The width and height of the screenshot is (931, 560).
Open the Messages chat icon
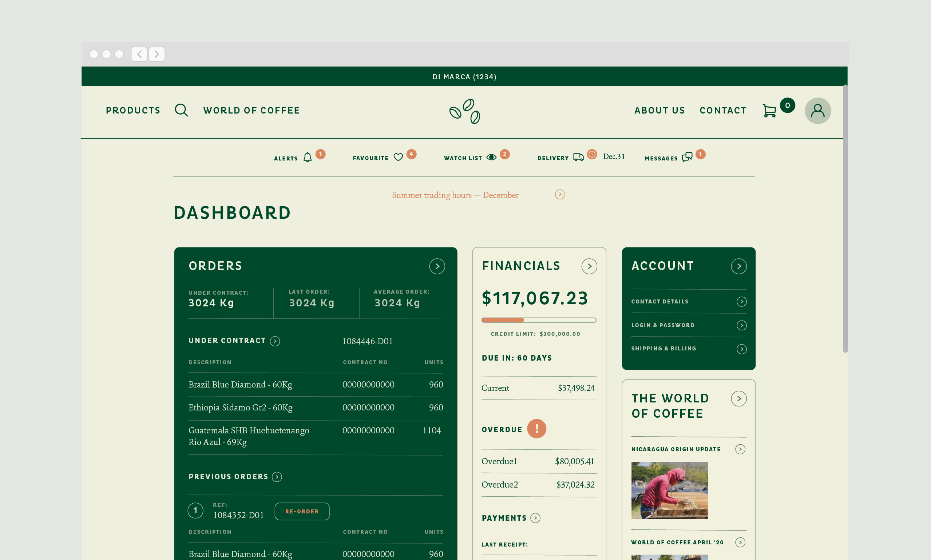click(687, 157)
